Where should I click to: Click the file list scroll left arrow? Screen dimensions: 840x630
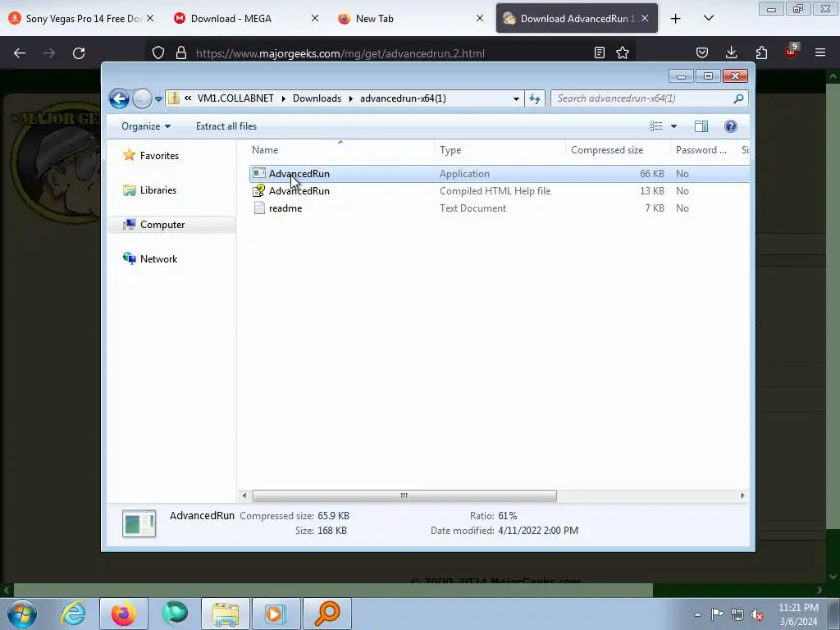(x=244, y=496)
